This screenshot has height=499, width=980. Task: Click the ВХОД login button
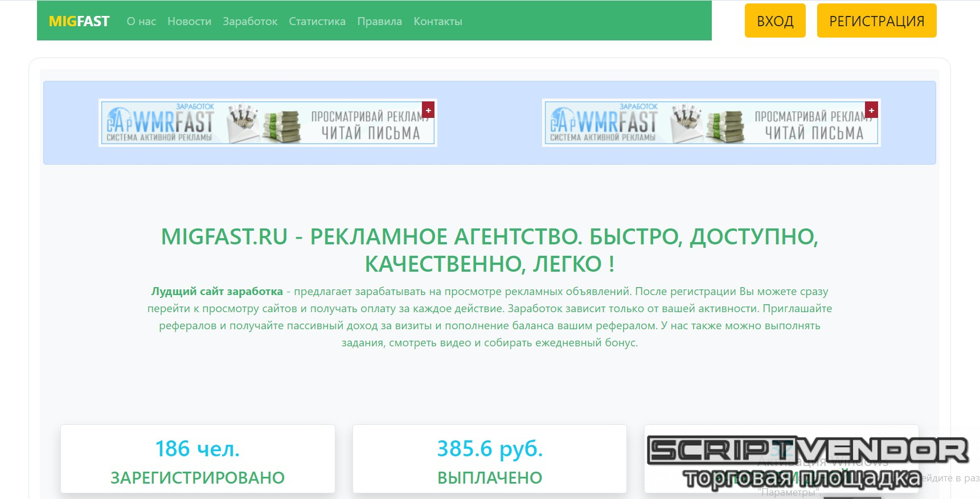click(775, 21)
